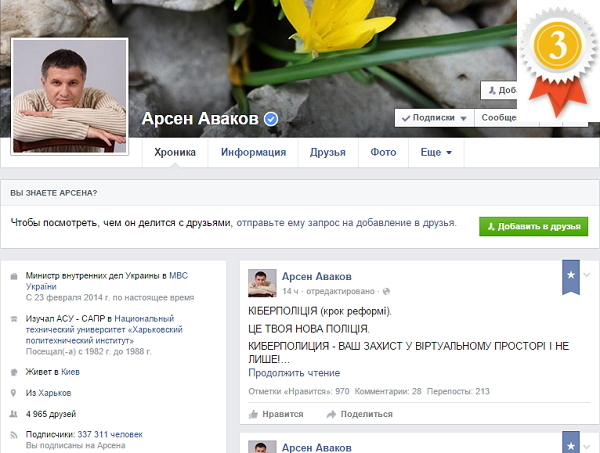Share the post with Поделиться button
This screenshot has height=453, width=600.
(x=359, y=414)
